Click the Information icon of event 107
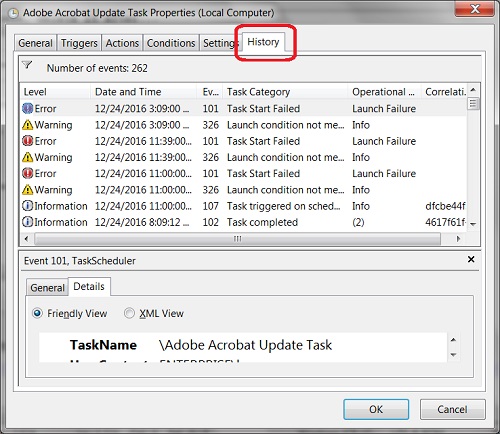The width and height of the screenshot is (500, 434). (x=28, y=206)
